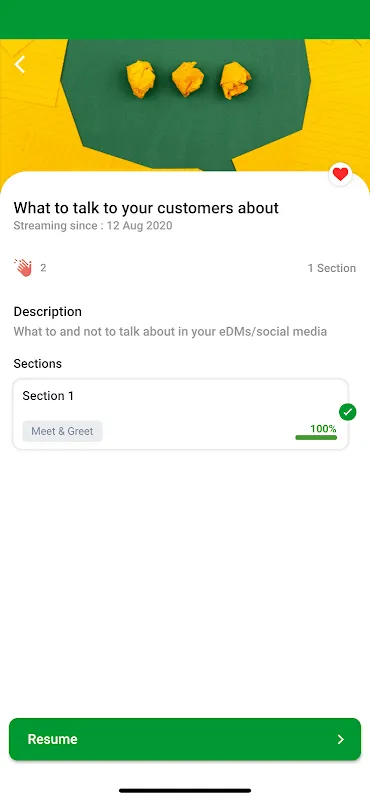Tap the Resume button label
This screenshot has width=370, height=800.
pyautogui.click(x=53, y=739)
